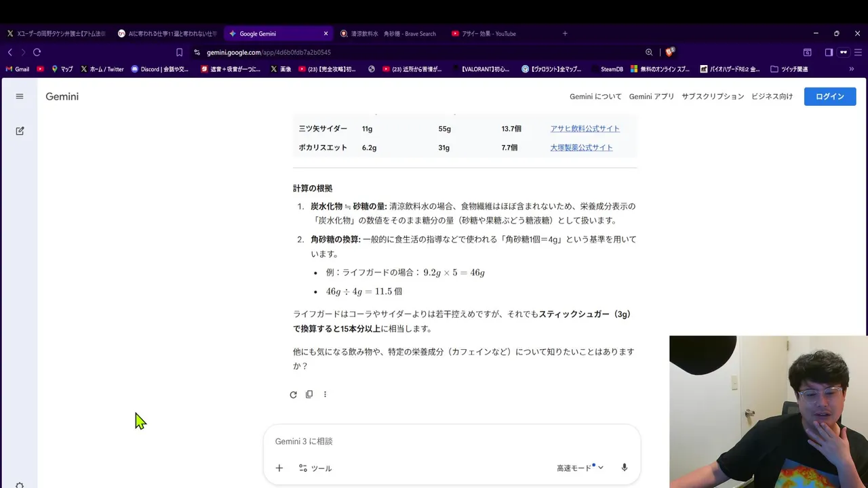Open the globe bookmark icon
This screenshot has height=488, width=868.
click(372, 69)
